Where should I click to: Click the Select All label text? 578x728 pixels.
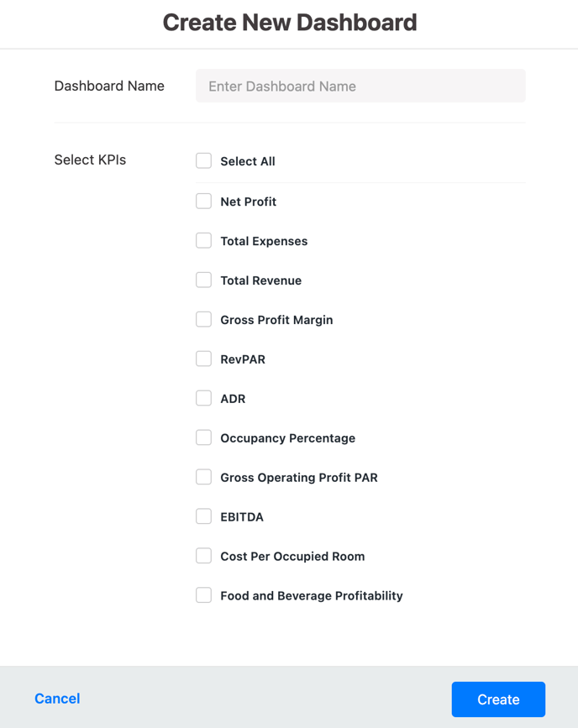248,161
